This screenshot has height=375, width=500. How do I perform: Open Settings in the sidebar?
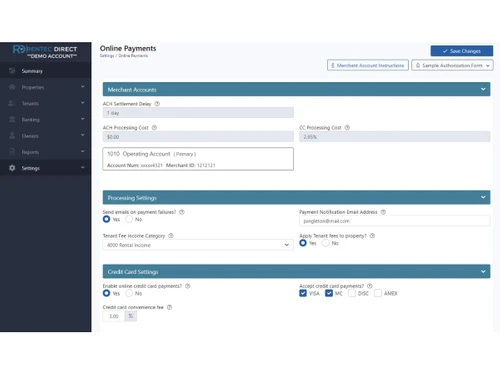[46, 168]
